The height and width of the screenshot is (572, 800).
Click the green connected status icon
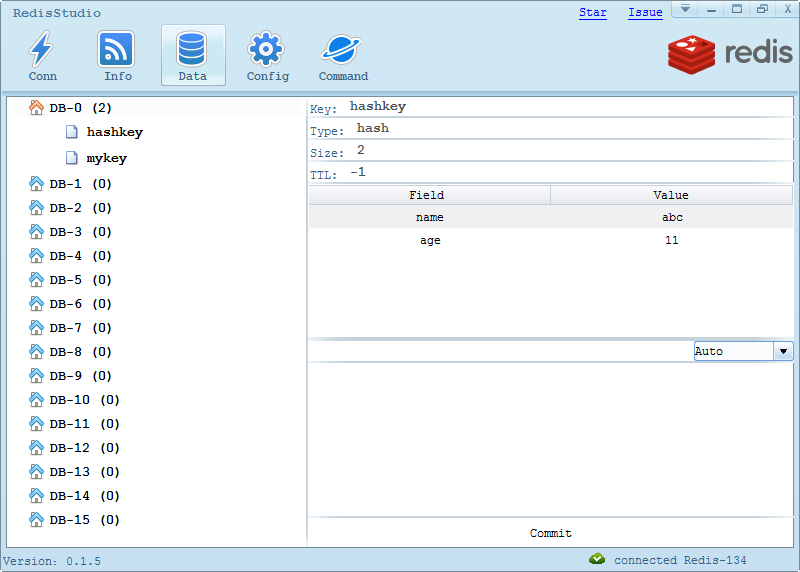click(x=597, y=559)
